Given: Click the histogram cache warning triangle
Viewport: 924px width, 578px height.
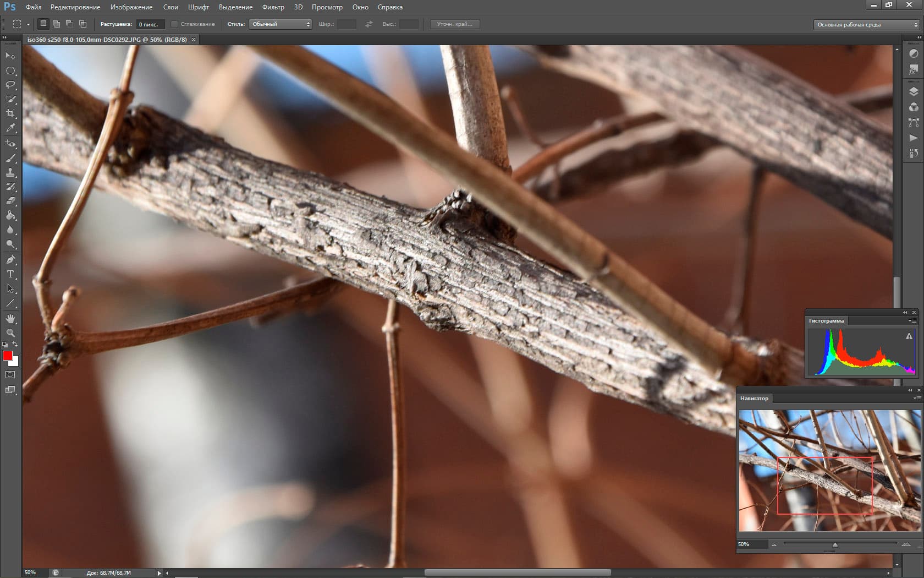Looking at the screenshot, I should coord(909,336).
